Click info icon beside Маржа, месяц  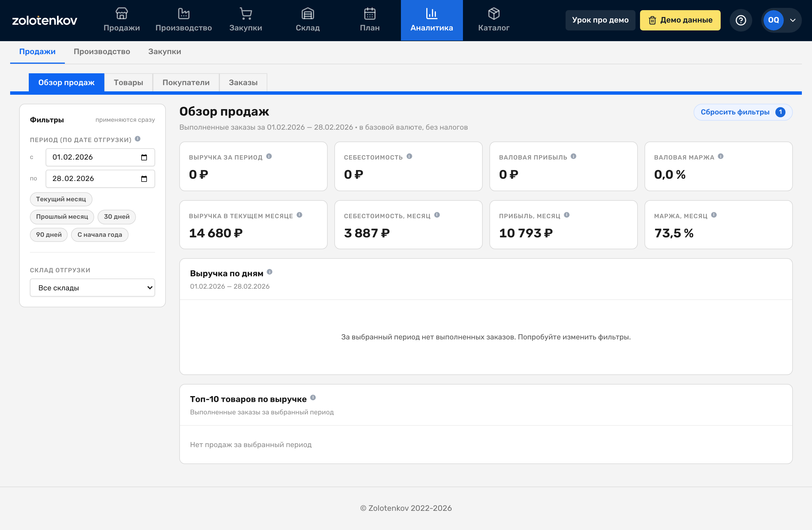[x=714, y=215]
